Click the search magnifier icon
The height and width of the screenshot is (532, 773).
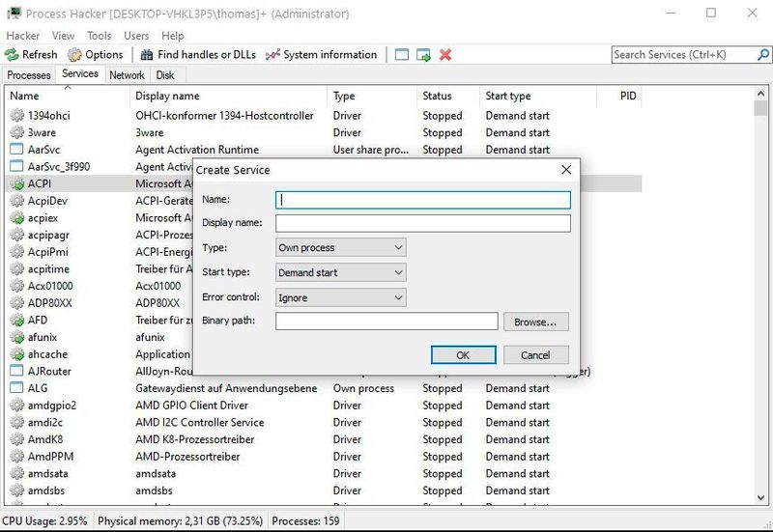pos(763,55)
